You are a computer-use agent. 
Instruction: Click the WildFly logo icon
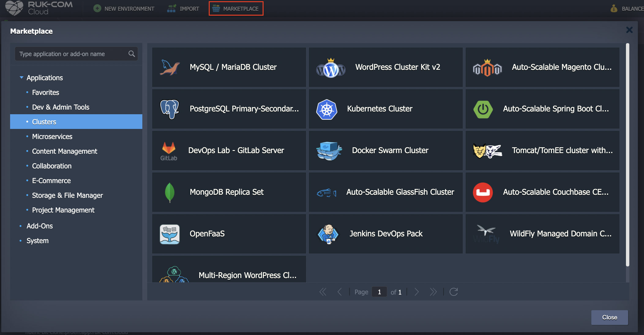(x=486, y=234)
